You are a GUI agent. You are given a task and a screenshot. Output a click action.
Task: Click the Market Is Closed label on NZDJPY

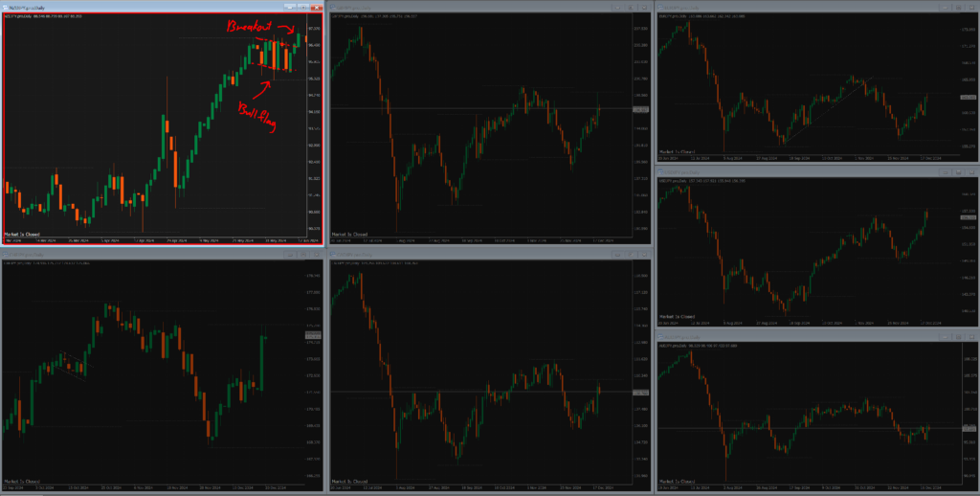(22, 235)
